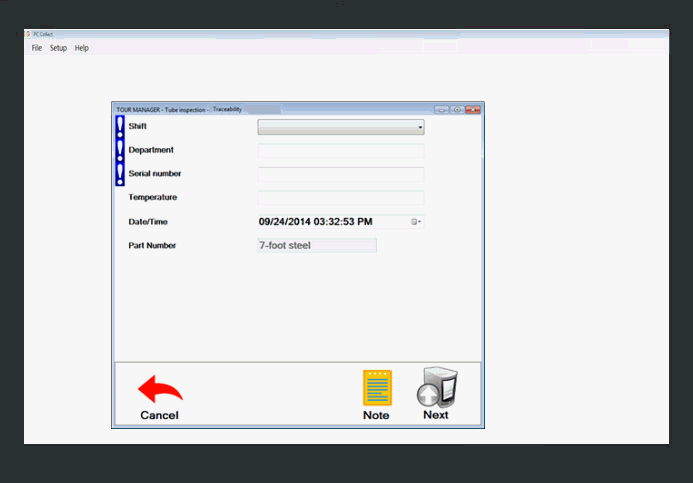
Task: Click the Temperature input field
Action: click(340, 198)
